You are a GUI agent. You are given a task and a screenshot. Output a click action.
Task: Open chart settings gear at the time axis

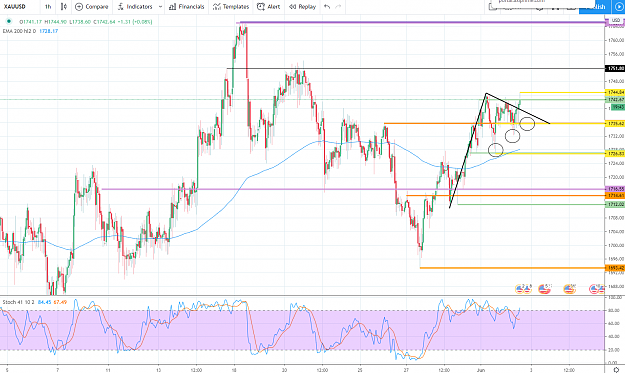point(616,370)
